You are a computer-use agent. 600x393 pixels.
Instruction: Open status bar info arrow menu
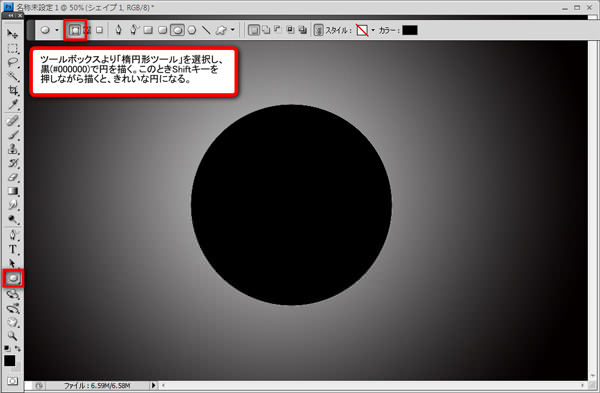[153, 385]
